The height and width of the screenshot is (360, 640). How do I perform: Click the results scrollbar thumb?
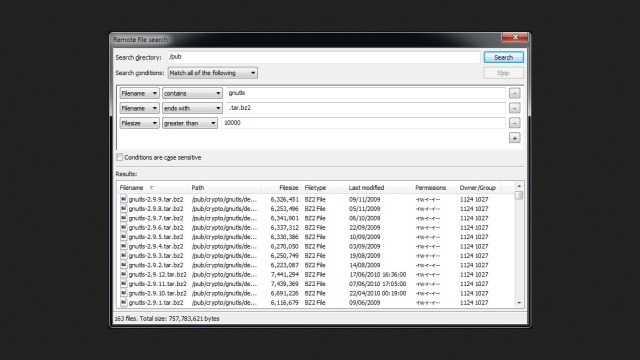519,195
